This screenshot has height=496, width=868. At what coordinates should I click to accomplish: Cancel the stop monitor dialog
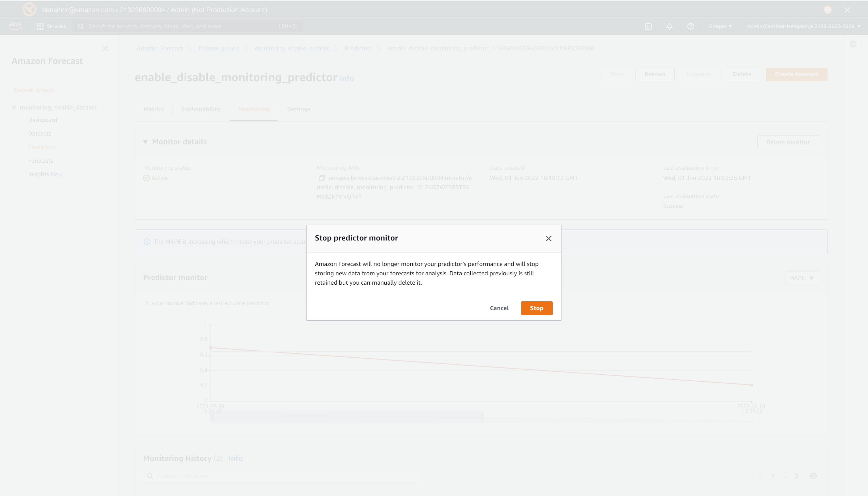click(499, 308)
